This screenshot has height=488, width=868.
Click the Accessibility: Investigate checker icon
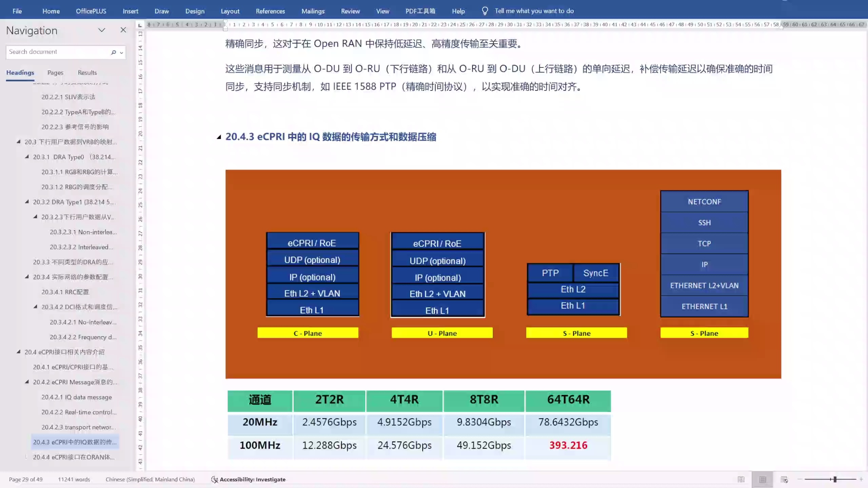pos(215,479)
